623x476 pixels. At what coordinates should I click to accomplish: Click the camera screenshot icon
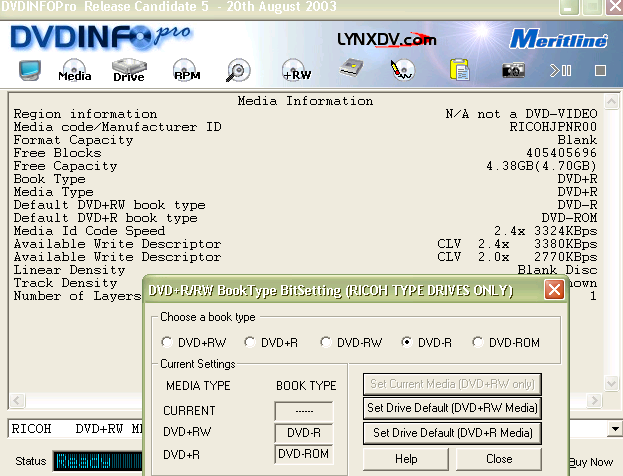pyautogui.click(x=513, y=70)
